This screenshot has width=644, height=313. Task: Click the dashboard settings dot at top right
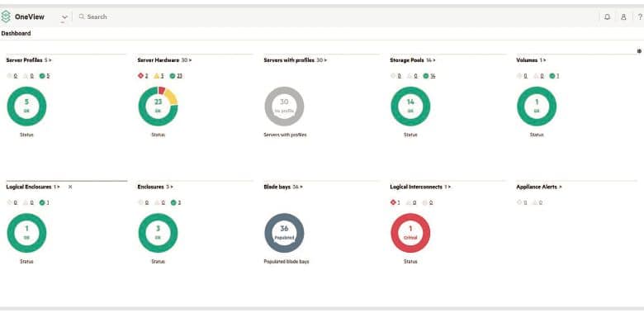point(639,51)
